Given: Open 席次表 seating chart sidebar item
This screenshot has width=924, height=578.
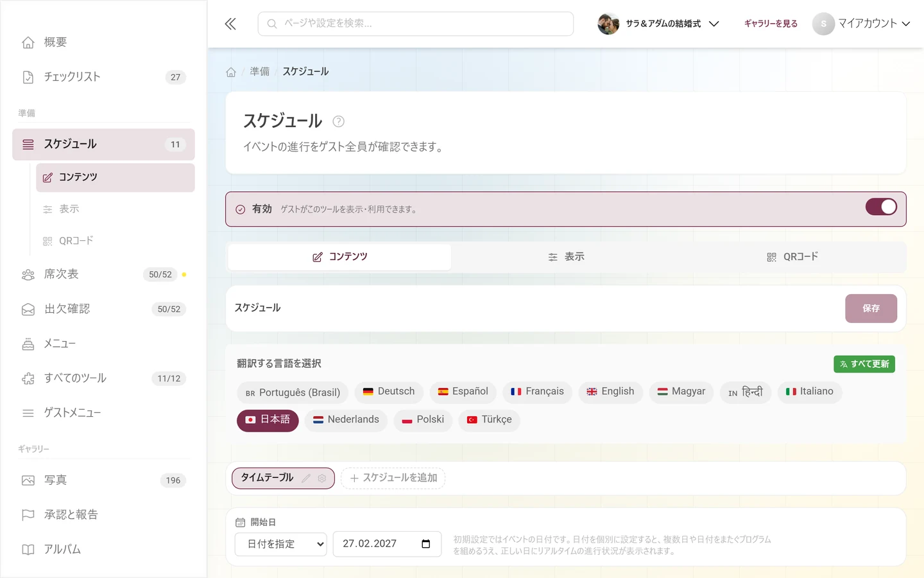Looking at the screenshot, I should tap(103, 274).
